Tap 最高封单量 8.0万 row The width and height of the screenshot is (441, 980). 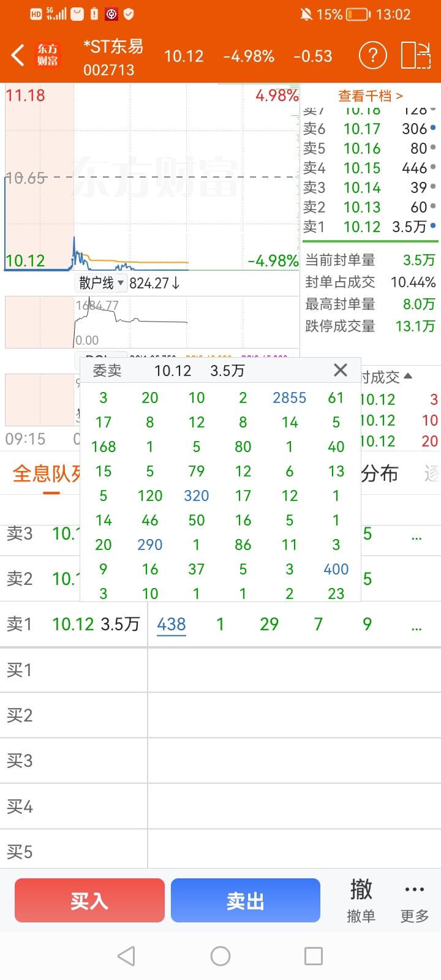click(370, 304)
